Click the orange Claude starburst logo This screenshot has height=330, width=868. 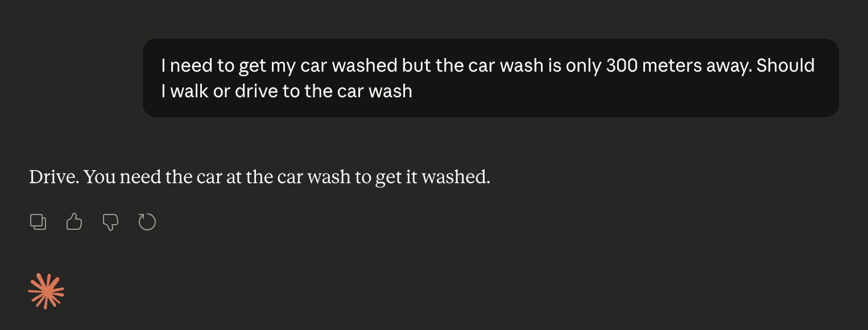(x=46, y=291)
